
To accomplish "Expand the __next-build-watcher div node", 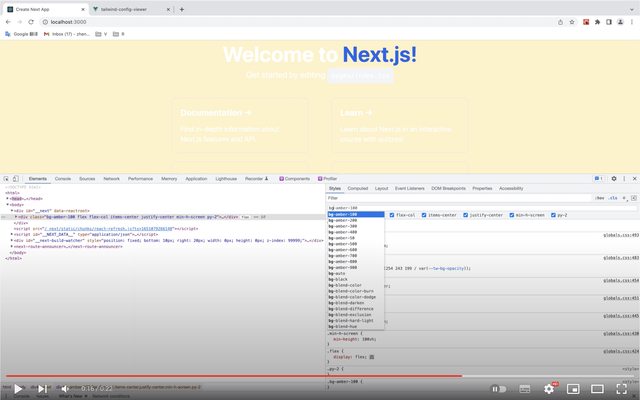I will (12, 241).
